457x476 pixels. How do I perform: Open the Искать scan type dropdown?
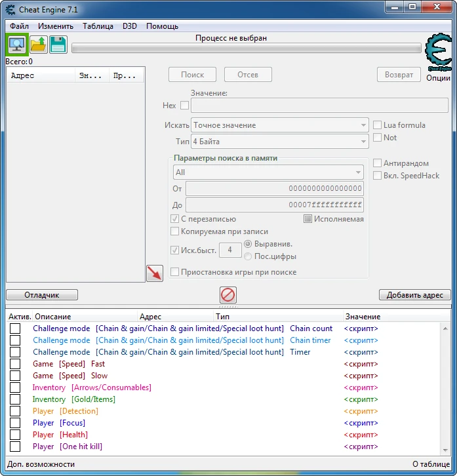pyautogui.click(x=280, y=125)
